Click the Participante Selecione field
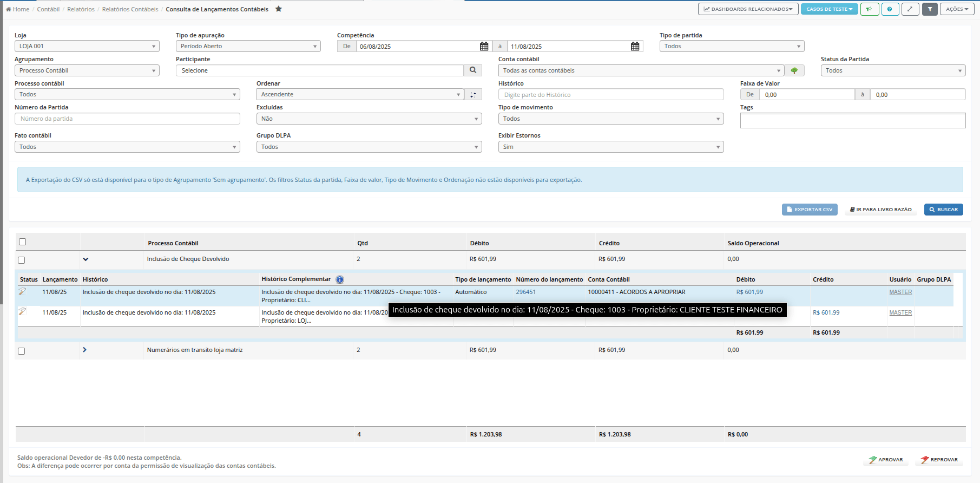The height and width of the screenshot is (483, 980). coord(320,70)
